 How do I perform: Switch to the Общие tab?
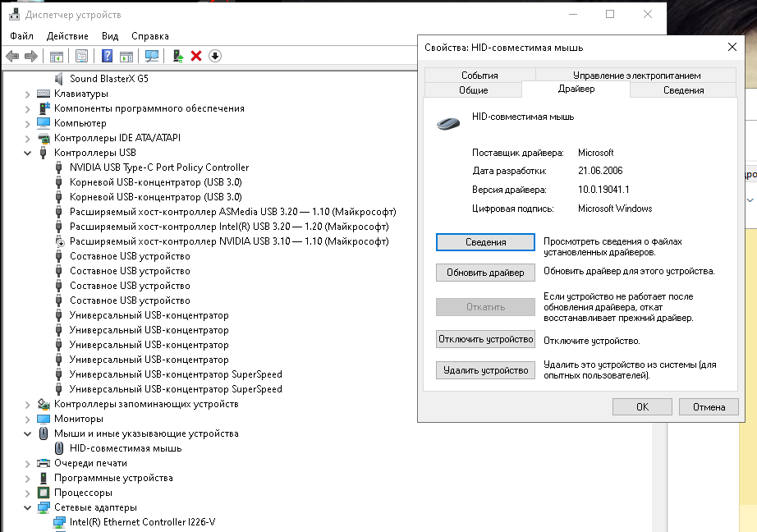[x=473, y=90]
